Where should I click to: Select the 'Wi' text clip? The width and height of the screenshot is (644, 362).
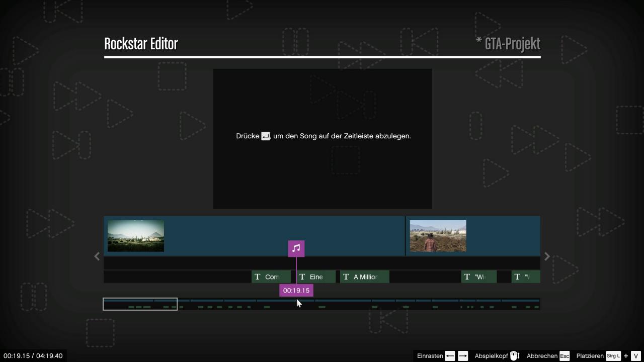[x=479, y=277]
